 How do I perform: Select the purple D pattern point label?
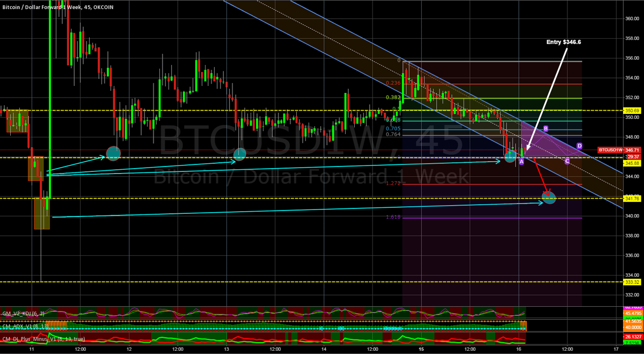point(579,146)
